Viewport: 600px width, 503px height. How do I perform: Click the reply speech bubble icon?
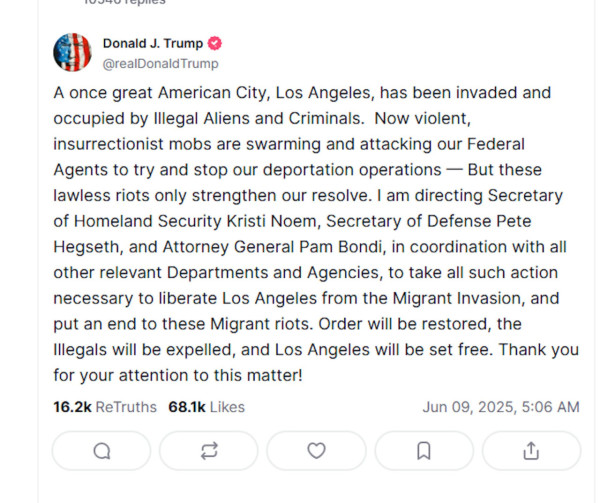[101, 451]
